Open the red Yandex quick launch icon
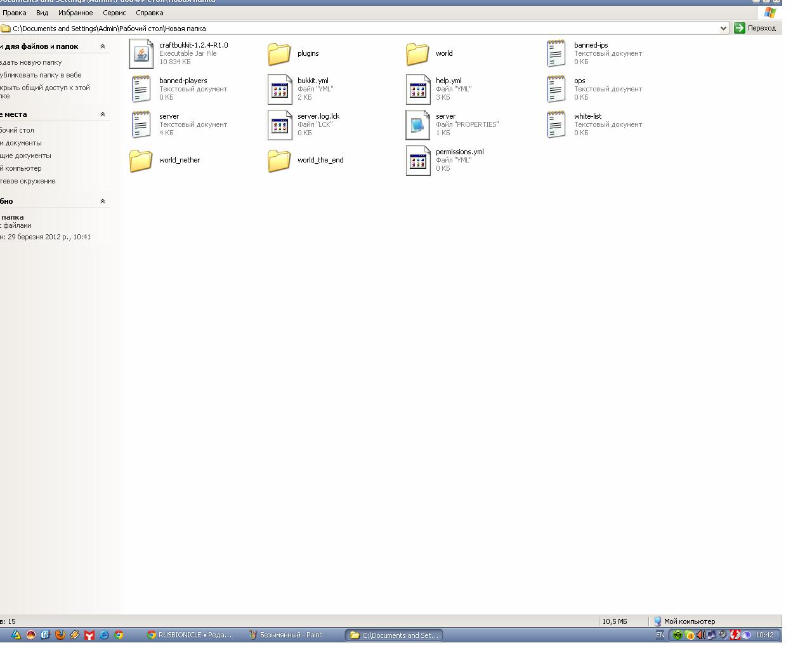The image size is (812, 650). 89,635
